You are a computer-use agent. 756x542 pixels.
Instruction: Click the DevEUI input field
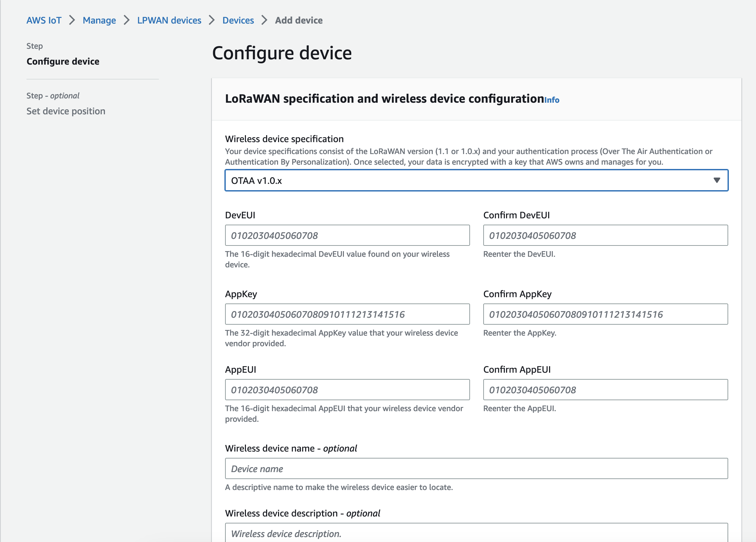[347, 236]
